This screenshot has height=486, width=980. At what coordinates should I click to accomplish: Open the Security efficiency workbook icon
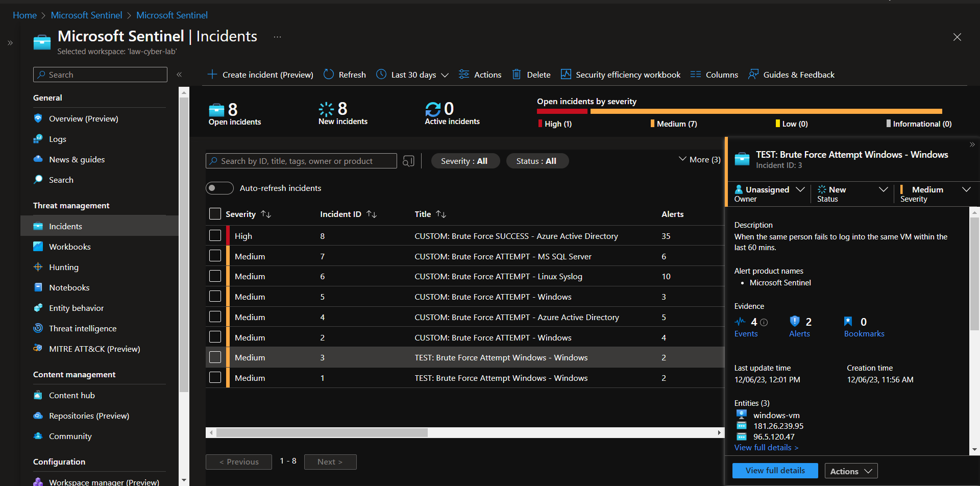(x=566, y=75)
